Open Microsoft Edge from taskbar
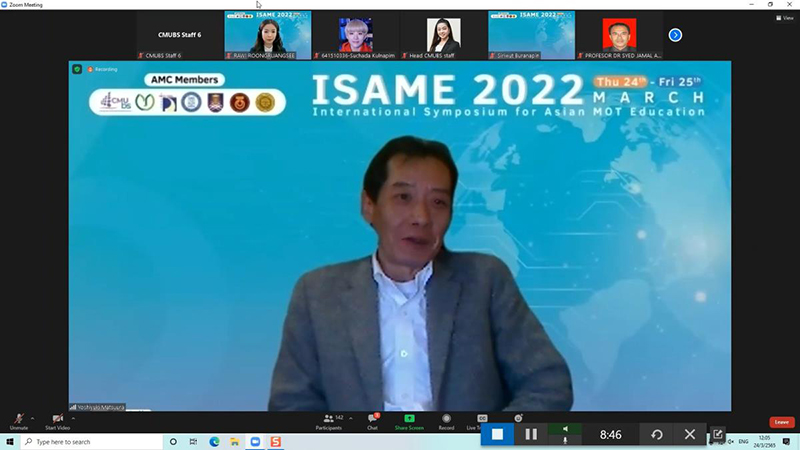Screen dimensions: 800x450 point(214,441)
